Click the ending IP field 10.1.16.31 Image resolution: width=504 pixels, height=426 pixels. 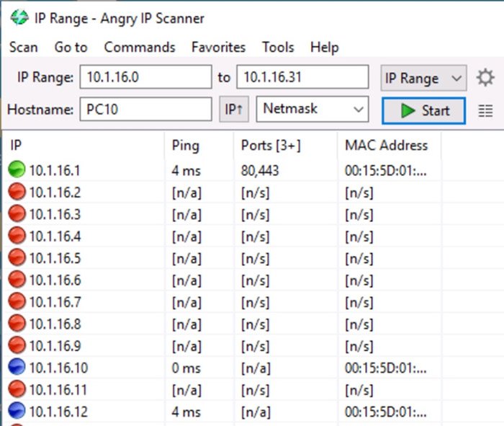(302, 77)
